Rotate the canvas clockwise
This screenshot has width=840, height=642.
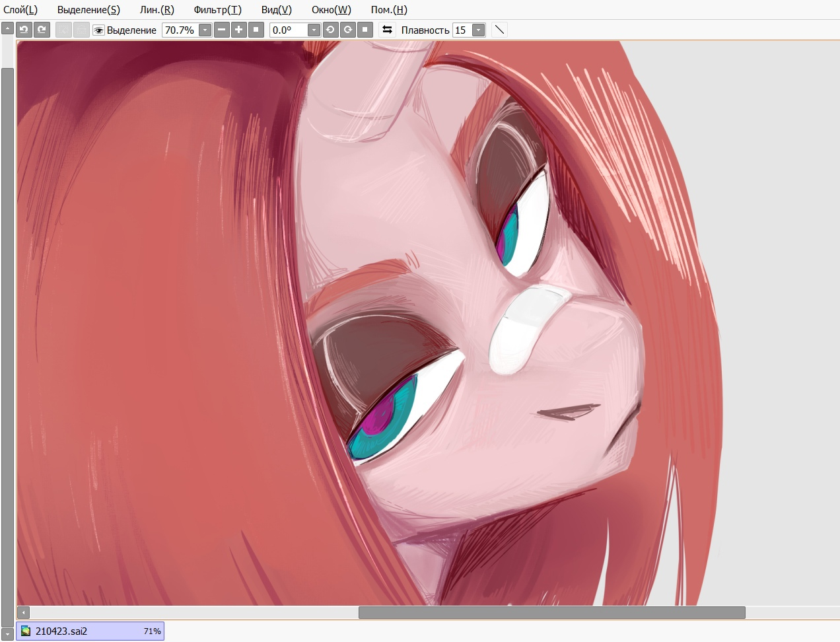[347, 30]
